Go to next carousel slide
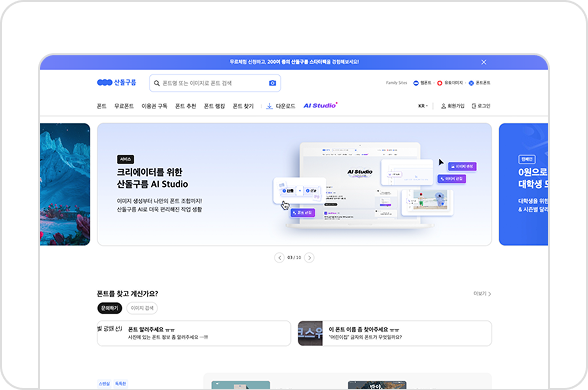The height and width of the screenshot is (390, 588). (309, 258)
